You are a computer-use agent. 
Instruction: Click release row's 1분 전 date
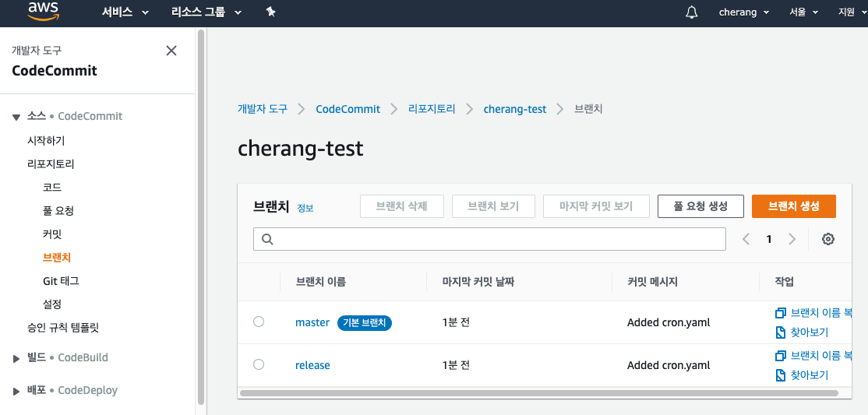click(x=456, y=365)
